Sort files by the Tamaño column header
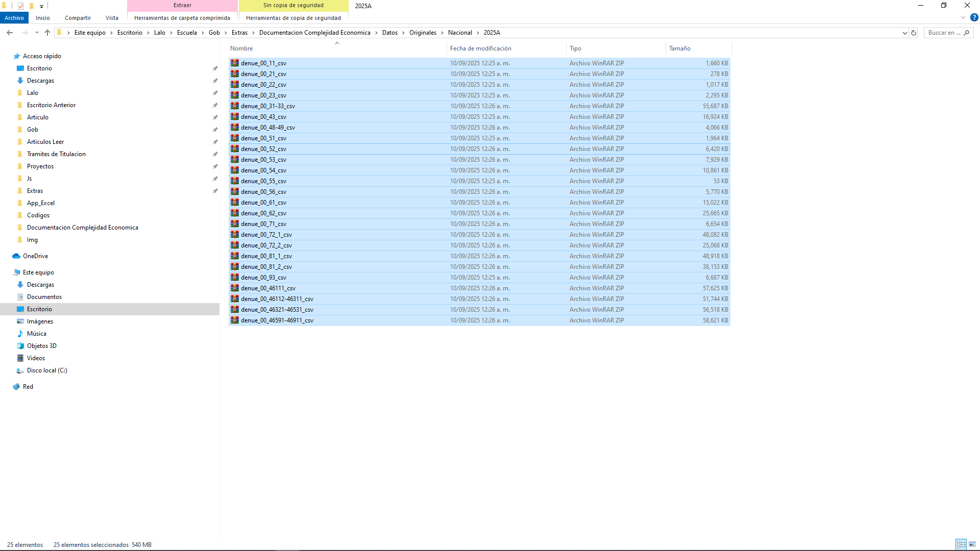This screenshot has width=980, height=551. (x=679, y=48)
